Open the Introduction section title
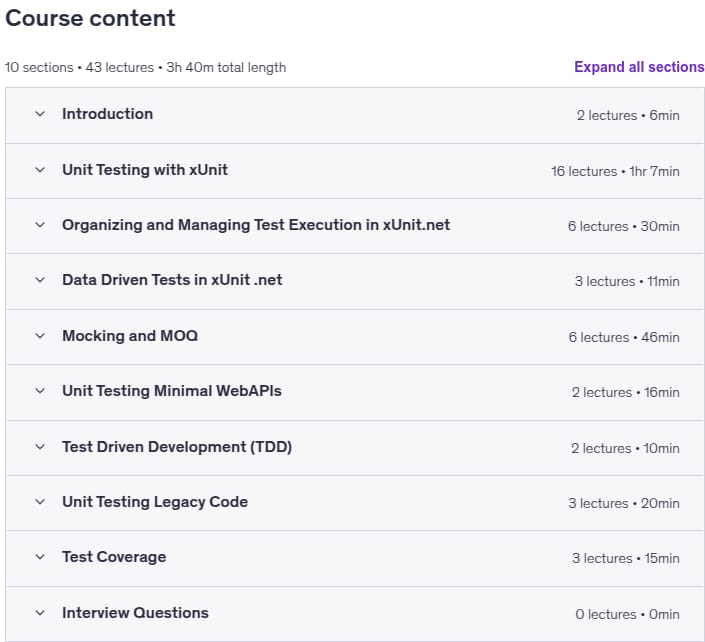The image size is (705, 642). pyautogui.click(x=107, y=114)
